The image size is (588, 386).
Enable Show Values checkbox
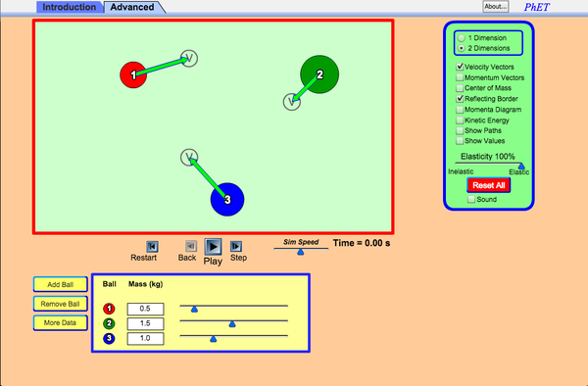pos(460,141)
